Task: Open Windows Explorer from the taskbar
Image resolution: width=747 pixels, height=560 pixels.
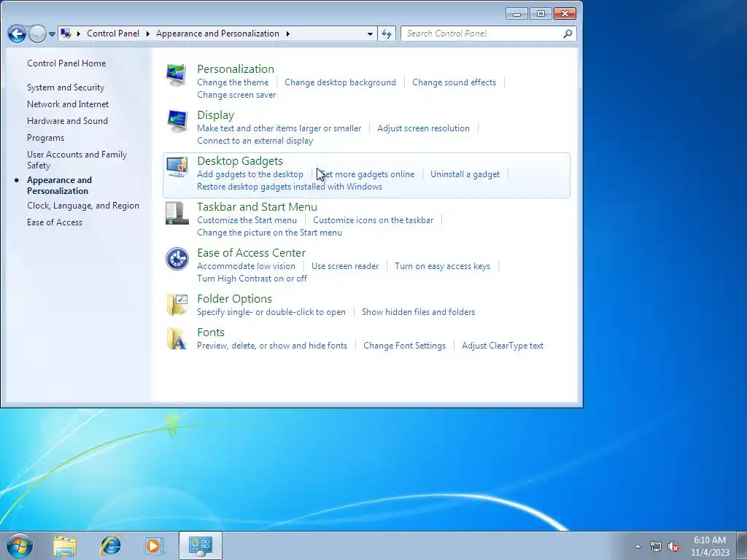Action: (x=65, y=545)
